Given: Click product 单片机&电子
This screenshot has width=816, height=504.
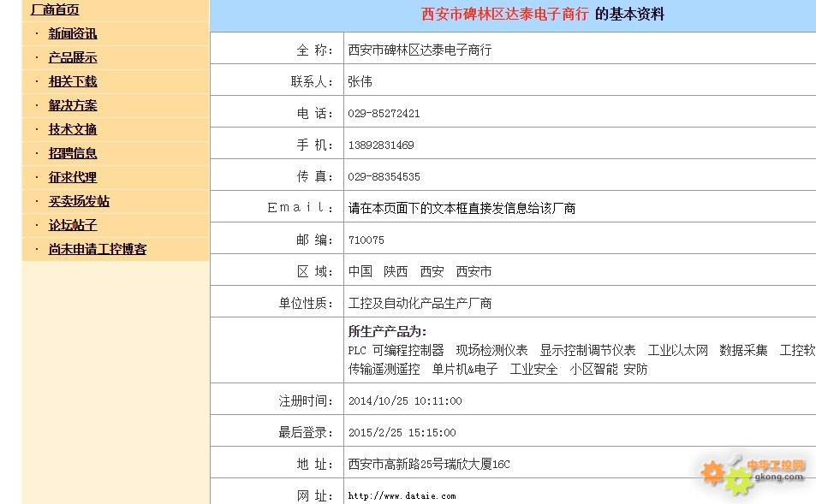Looking at the screenshot, I should 465,370.
